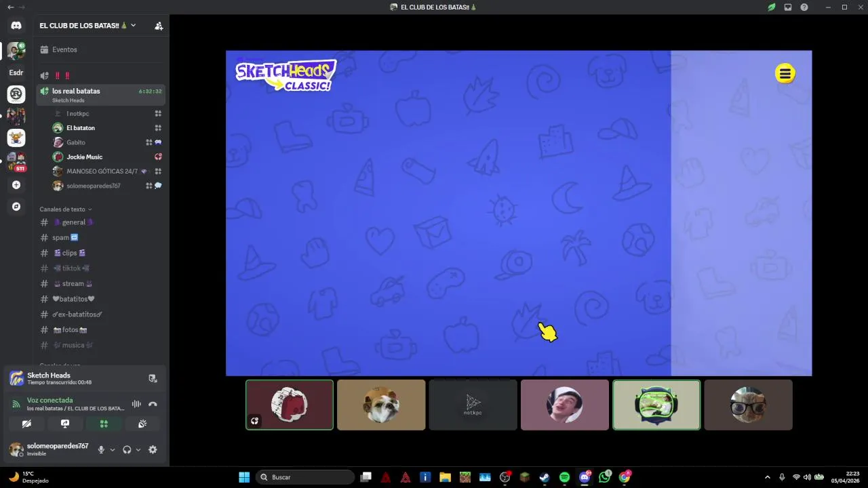Image resolution: width=868 pixels, height=488 pixels.
Task: Open the batatitos text channel
Action: click(101, 299)
